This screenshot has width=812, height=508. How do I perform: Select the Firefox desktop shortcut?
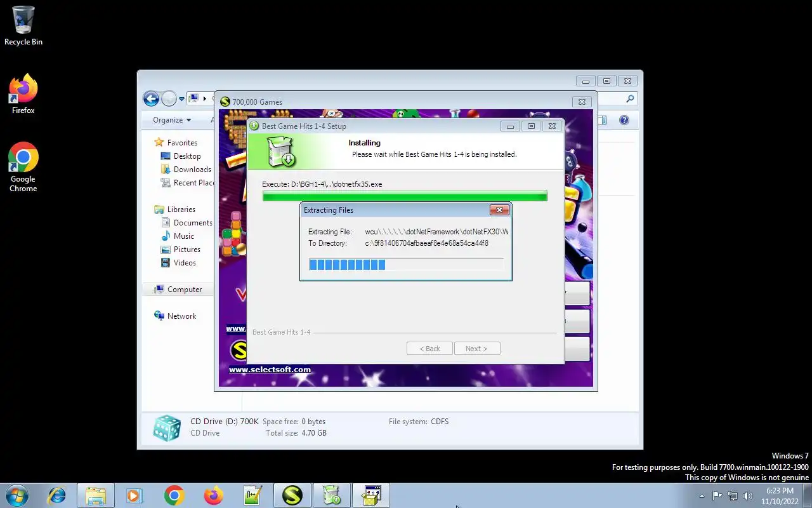(23, 95)
